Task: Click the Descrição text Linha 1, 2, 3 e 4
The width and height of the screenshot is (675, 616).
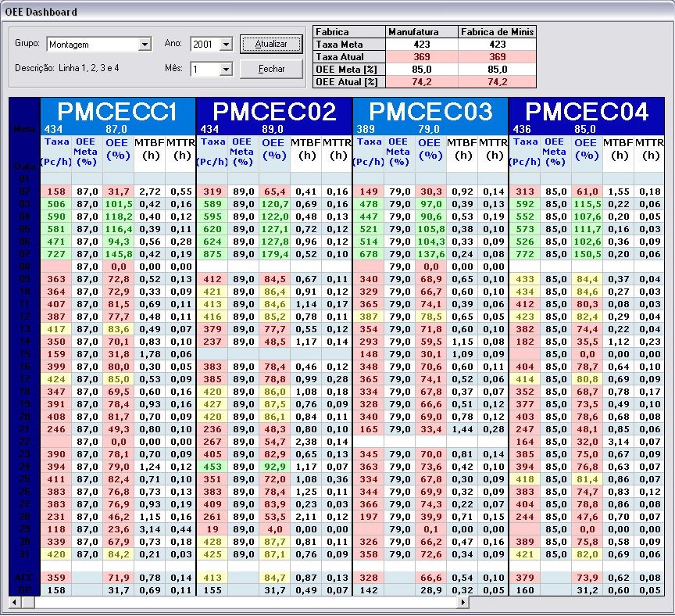Action: pos(89,68)
